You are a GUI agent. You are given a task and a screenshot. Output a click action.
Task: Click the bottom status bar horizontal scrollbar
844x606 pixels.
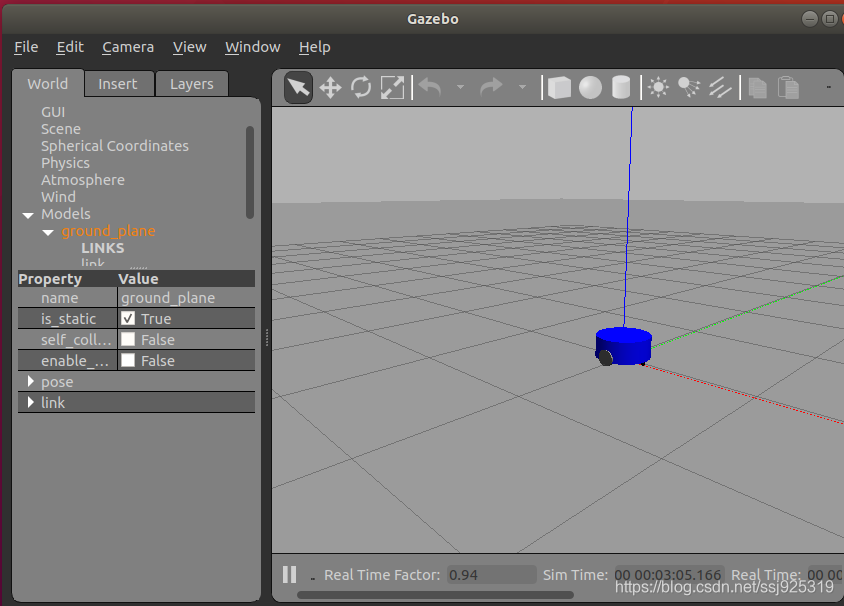(435, 595)
